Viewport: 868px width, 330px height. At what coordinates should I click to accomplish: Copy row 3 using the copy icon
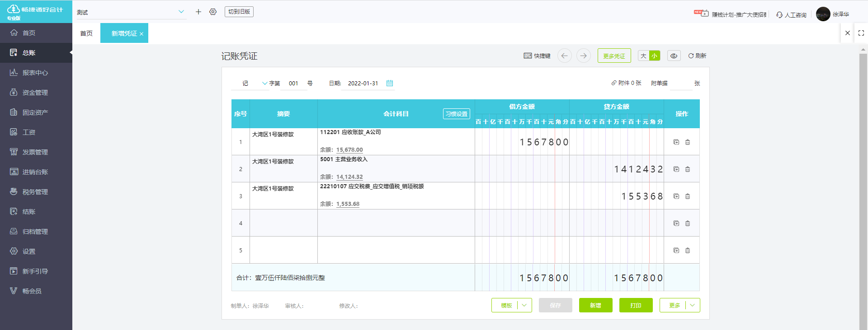[676, 196]
